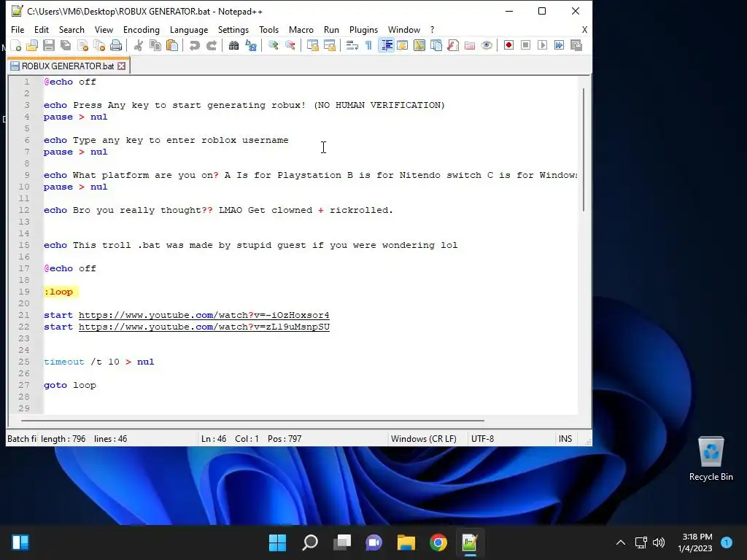This screenshot has height=560, width=747.
Task: Open the Run menu
Action: tap(332, 29)
